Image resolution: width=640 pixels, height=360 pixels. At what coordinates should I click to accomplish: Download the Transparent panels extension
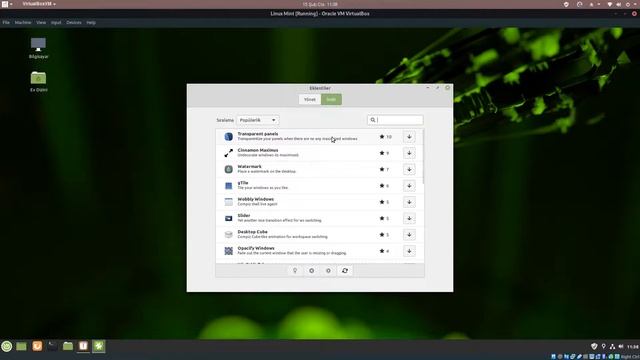click(409, 137)
